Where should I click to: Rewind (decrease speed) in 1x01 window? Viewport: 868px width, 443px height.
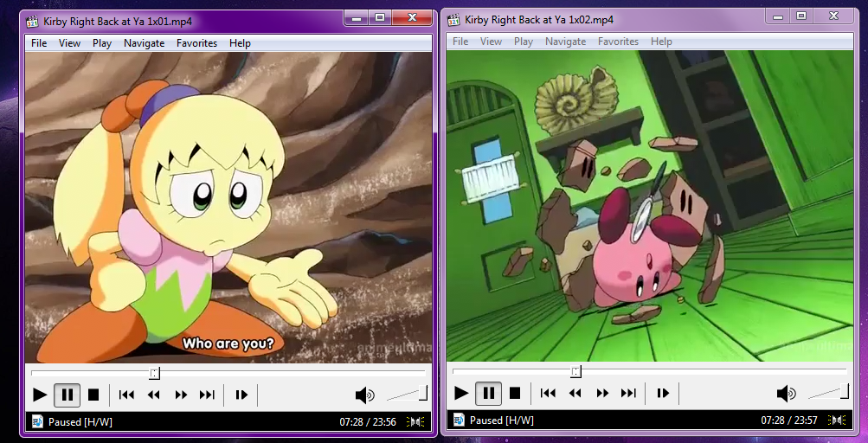click(154, 395)
